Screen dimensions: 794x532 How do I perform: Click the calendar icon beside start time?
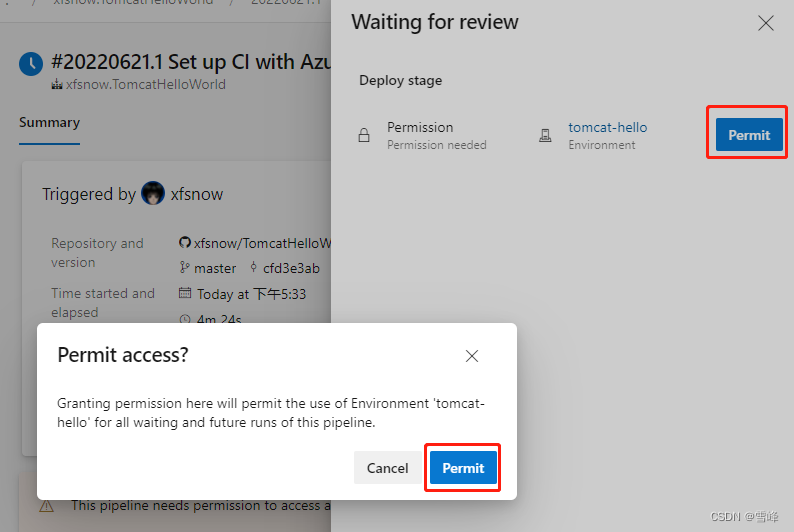click(x=185, y=293)
